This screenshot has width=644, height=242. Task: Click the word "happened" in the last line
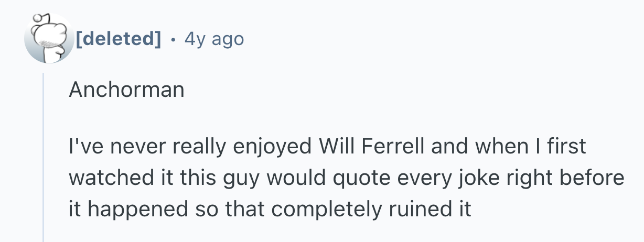click(138, 210)
